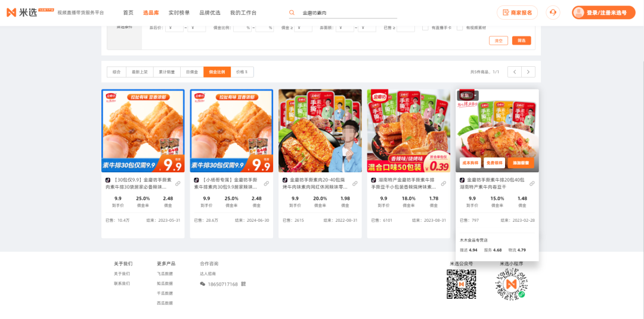This screenshot has height=319, width=644.
Task: Click WeChat icon beside 18650717168
Action: pyautogui.click(x=203, y=284)
